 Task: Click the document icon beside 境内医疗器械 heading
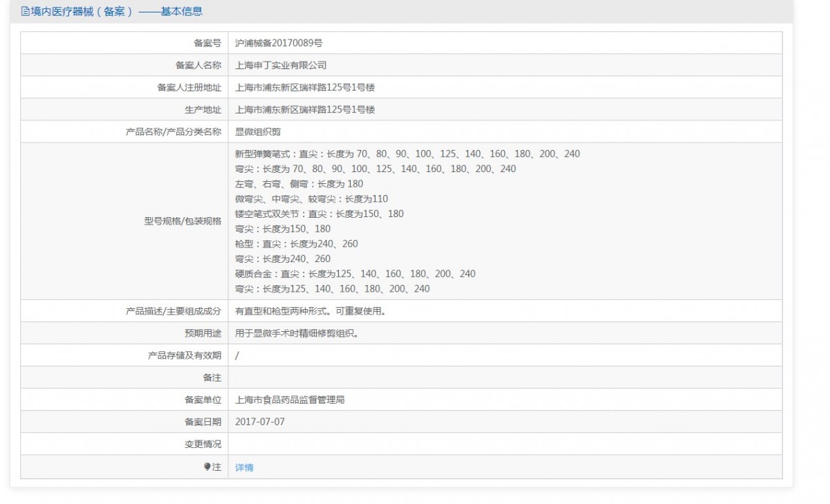pos(26,12)
